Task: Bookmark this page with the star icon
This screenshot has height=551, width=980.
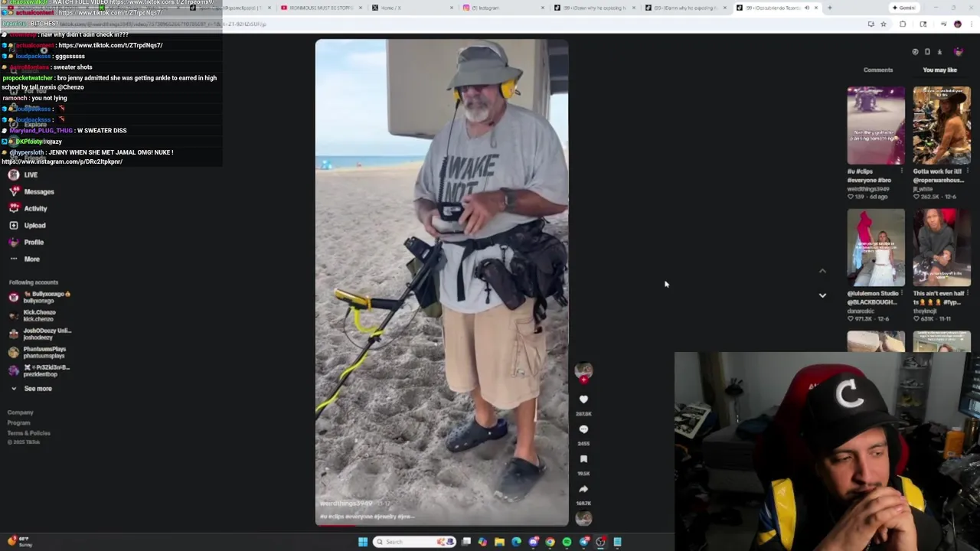Action: point(884,24)
